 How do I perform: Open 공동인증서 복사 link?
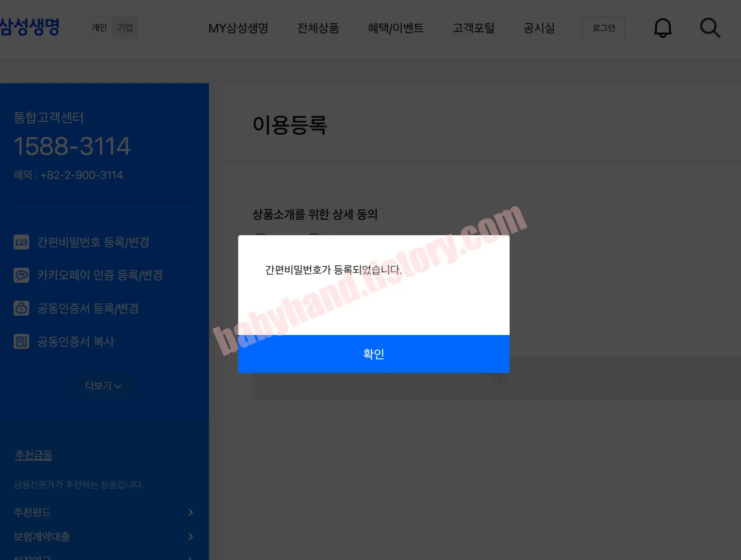click(76, 342)
